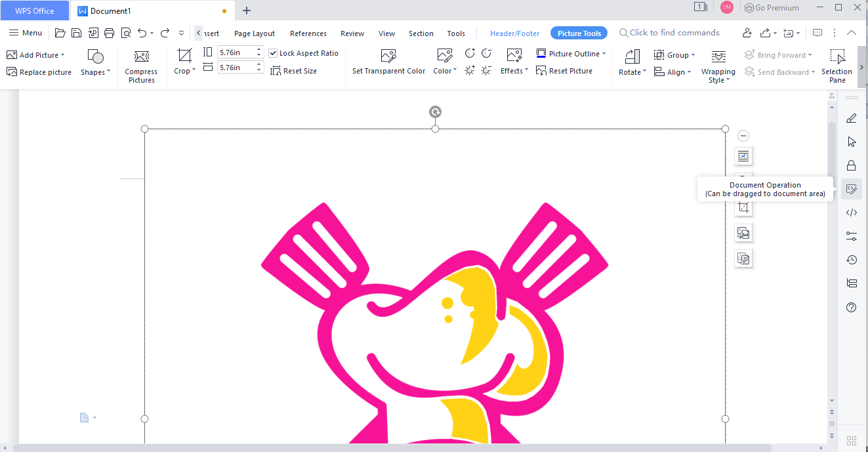Click Go Premium button
This screenshot has width=868, height=452.
coord(772,8)
